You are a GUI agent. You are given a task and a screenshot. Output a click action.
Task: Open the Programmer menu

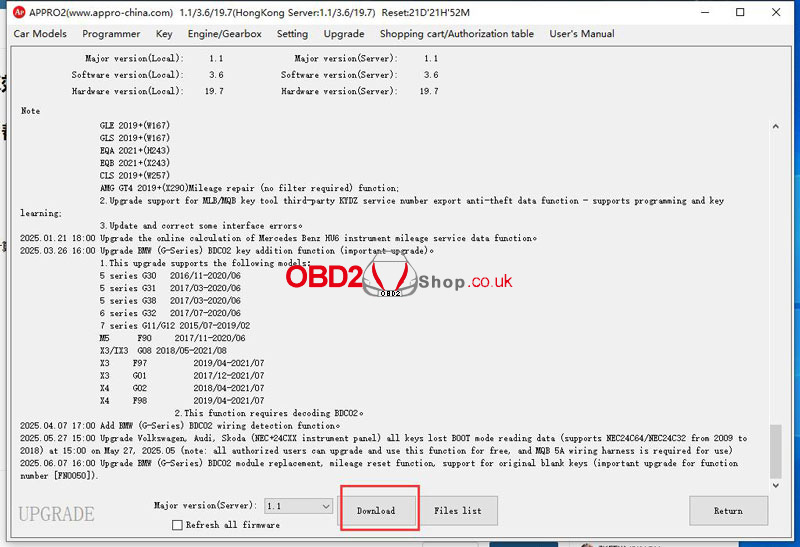point(111,34)
